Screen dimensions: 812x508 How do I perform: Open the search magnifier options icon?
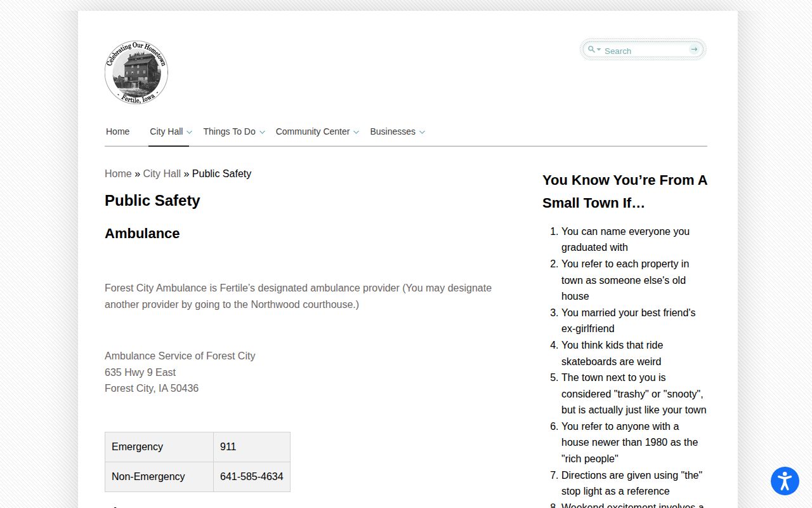coord(594,50)
